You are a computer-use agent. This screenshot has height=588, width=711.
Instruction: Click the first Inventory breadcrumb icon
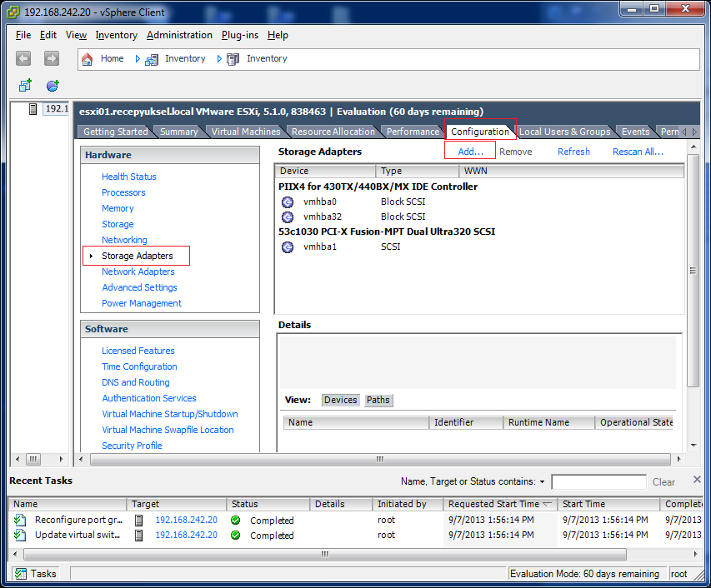152,59
